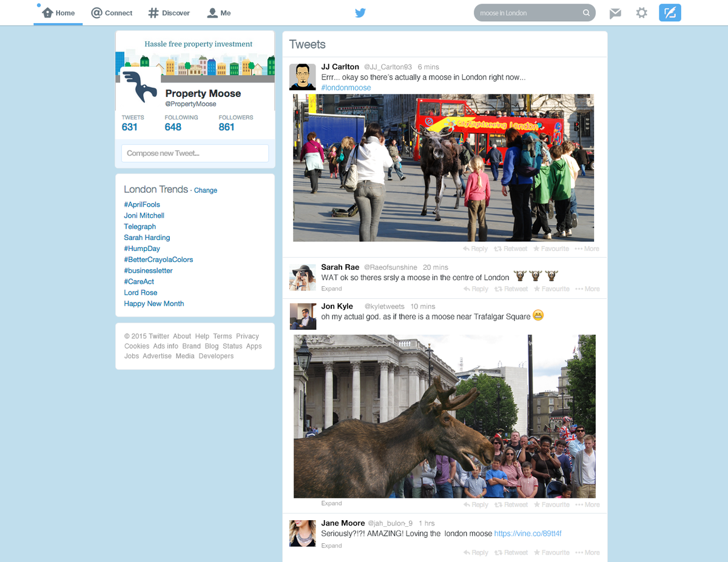Open the Sarah Harding trend
The width and height of the screenshot is (728, 562).
click(x=147, y=237)
